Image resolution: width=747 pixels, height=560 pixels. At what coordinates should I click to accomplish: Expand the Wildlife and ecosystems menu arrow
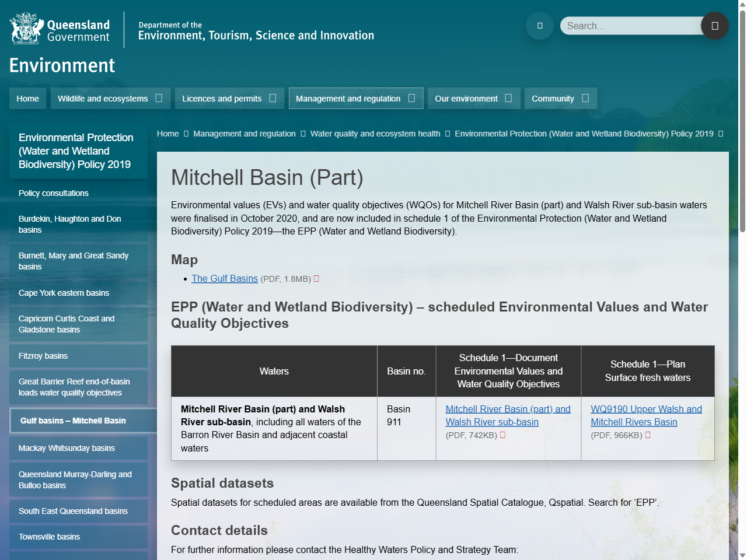[159, 99]
